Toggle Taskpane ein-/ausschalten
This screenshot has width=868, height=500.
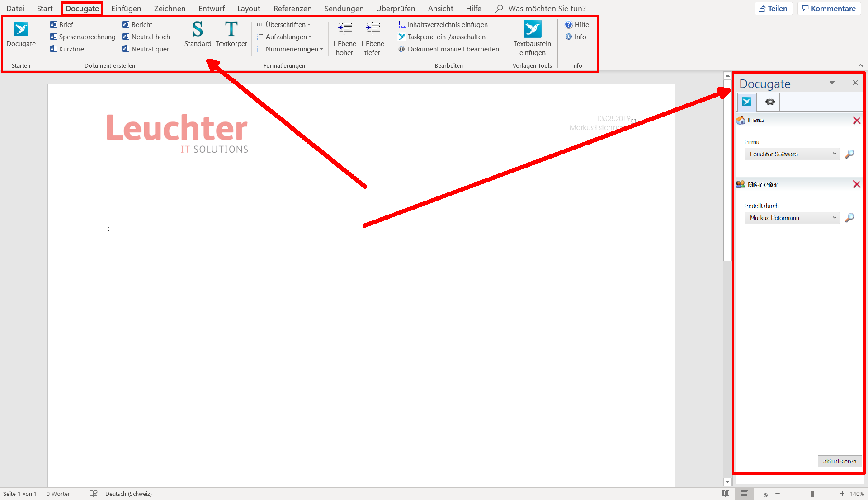[x=441, y=37]
